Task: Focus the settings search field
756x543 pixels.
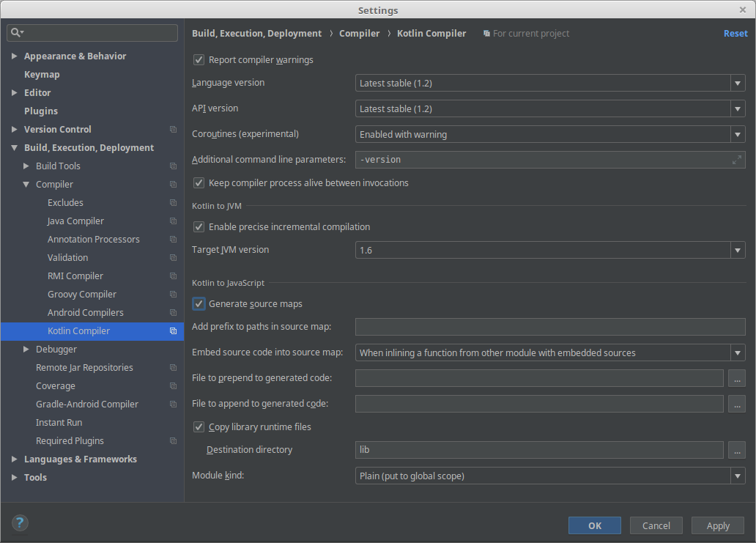Action: coord(92,32)
